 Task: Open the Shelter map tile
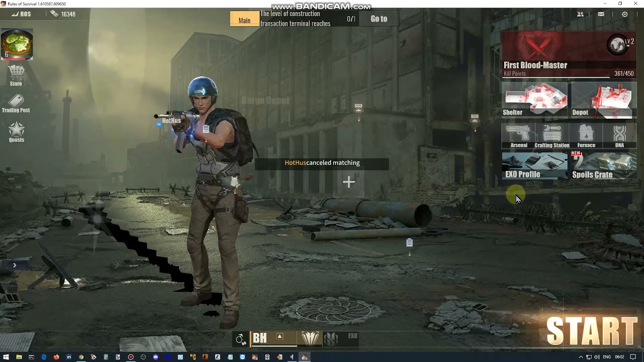click(x=534, y=100)
